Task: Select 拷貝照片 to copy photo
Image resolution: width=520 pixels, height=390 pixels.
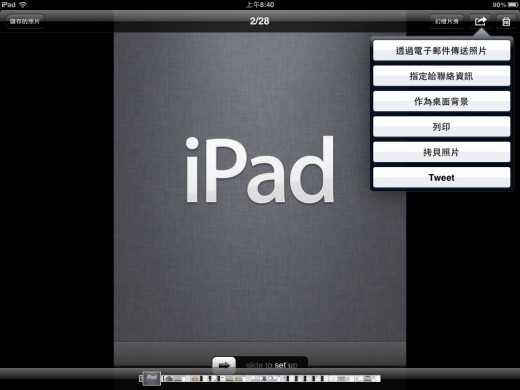Action: point(441,152)
